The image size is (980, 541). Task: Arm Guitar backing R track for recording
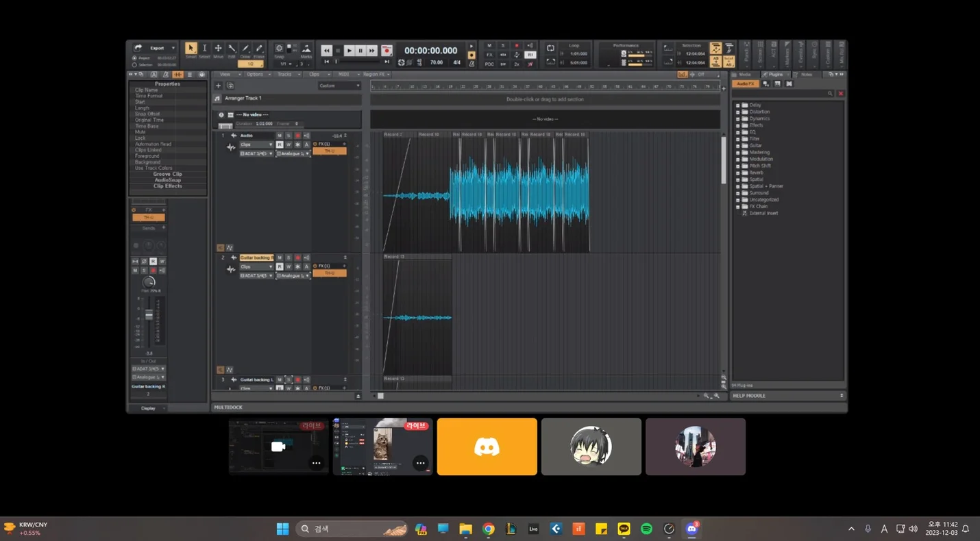point(297,257)
